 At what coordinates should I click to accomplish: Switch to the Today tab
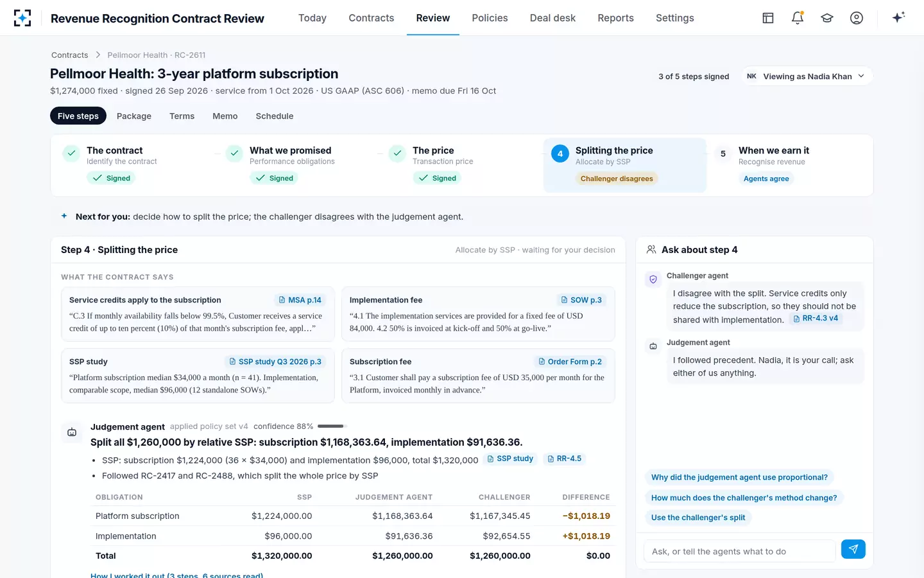click(312, 18)
